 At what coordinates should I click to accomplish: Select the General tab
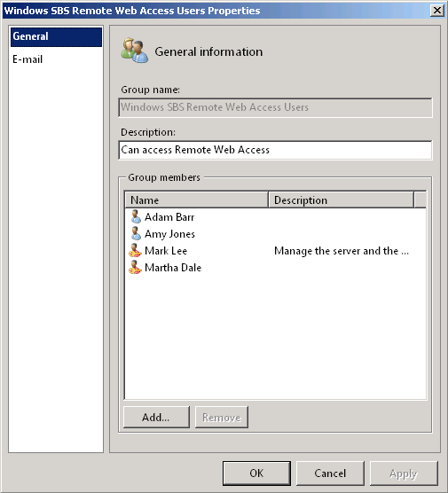(56, 36)
